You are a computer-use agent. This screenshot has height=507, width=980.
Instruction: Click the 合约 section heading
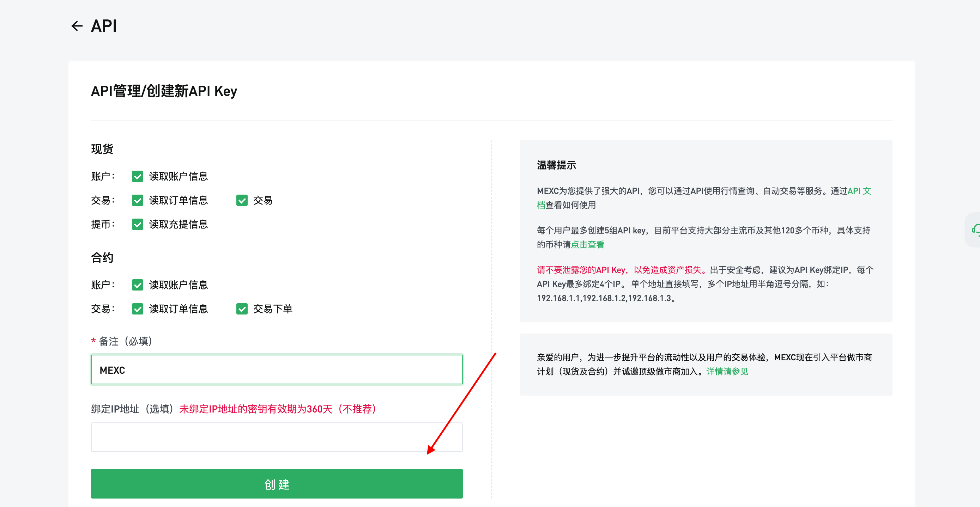(x=102, y=257)
